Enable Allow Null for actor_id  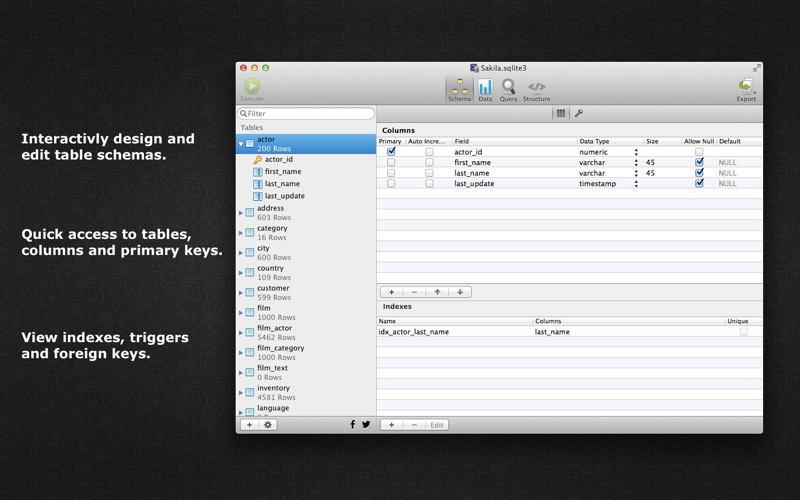[699, 152]
